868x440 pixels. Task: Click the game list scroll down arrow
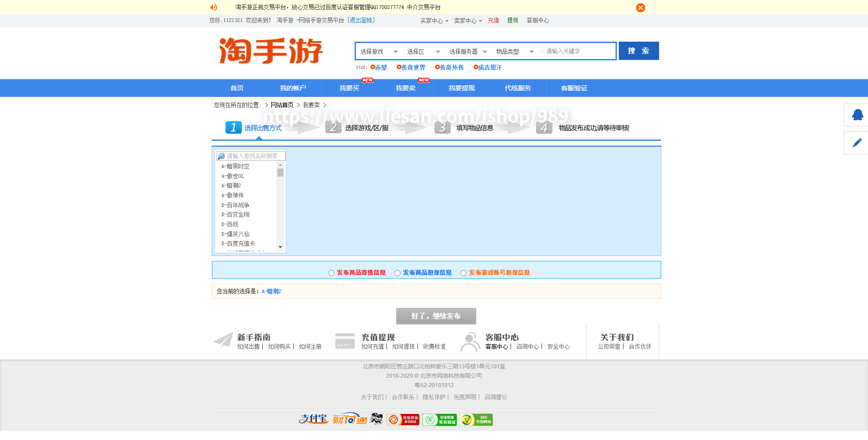[280, 247]
